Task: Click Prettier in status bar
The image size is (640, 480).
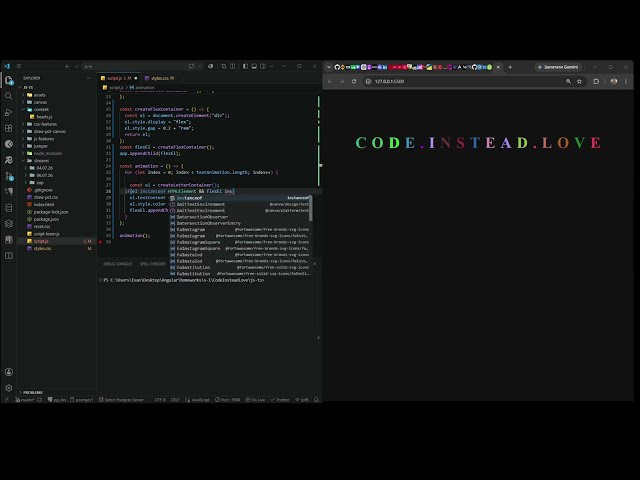Action: (x=280, y=400)
